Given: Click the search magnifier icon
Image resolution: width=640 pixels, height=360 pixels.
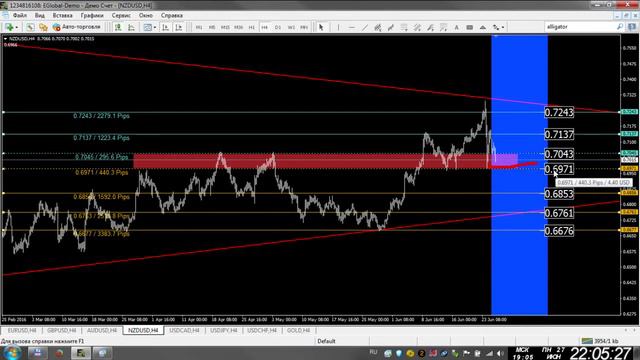Looking at the screenshot, I should click(620, 27).
